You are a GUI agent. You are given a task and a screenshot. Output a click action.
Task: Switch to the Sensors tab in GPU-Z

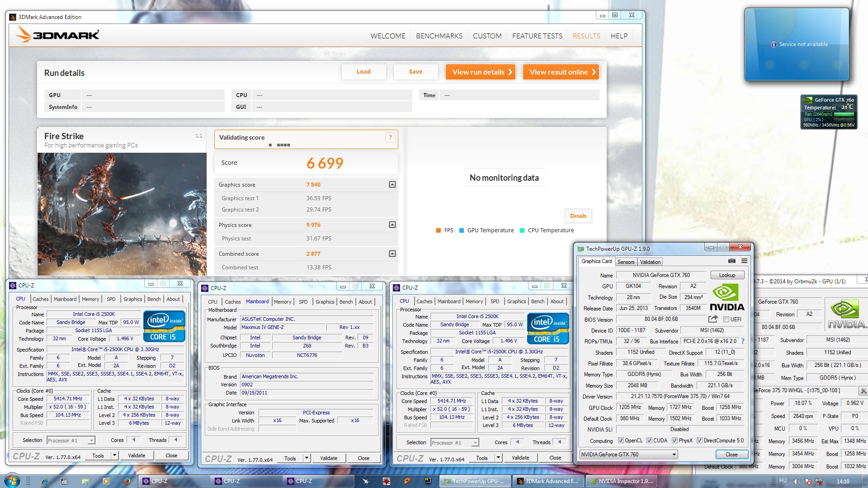coord(626,262)
